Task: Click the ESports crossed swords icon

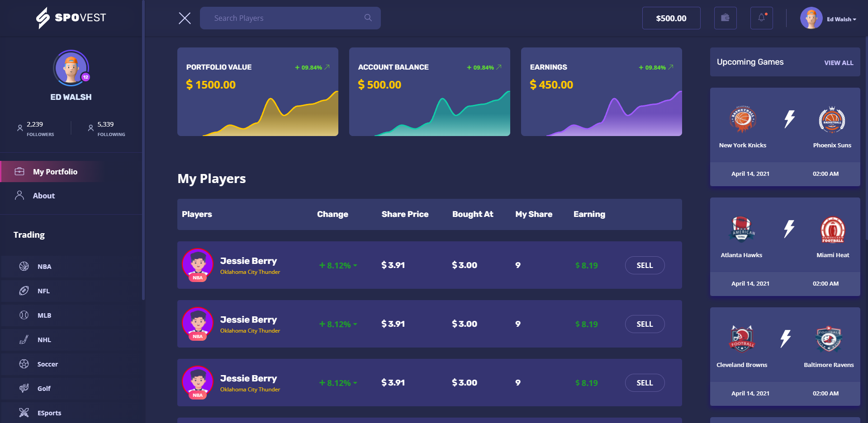Action: click(24, 412)
